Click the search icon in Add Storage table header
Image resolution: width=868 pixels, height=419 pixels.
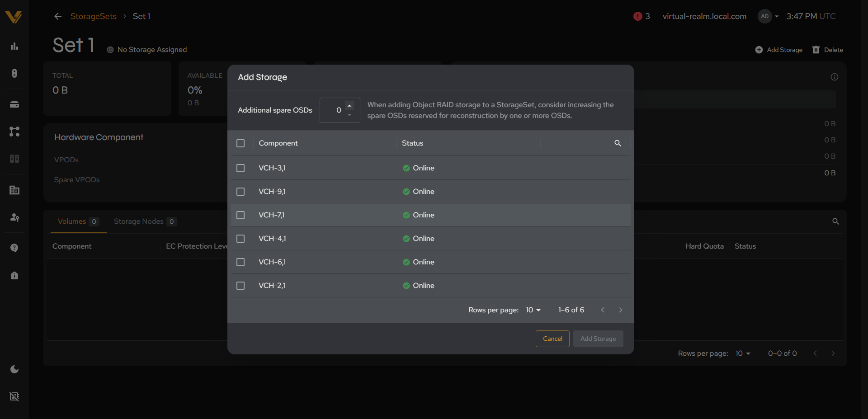click(618, 143)
